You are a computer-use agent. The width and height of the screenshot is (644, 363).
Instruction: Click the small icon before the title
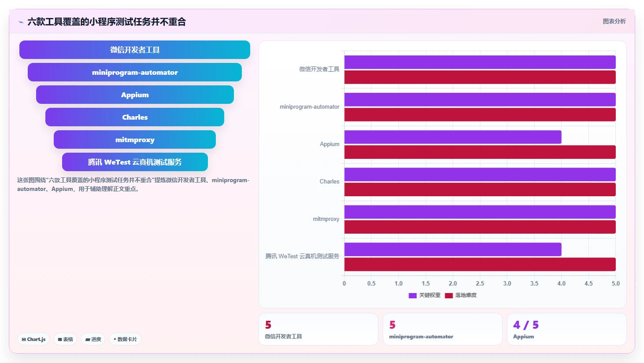pos(21,22)
